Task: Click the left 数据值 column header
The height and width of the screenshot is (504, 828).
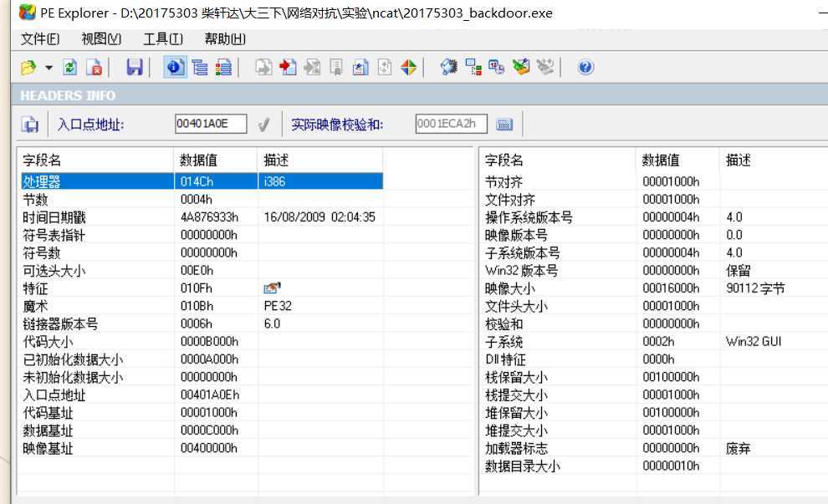Action: pyautogui.click(x=216, y=160)
